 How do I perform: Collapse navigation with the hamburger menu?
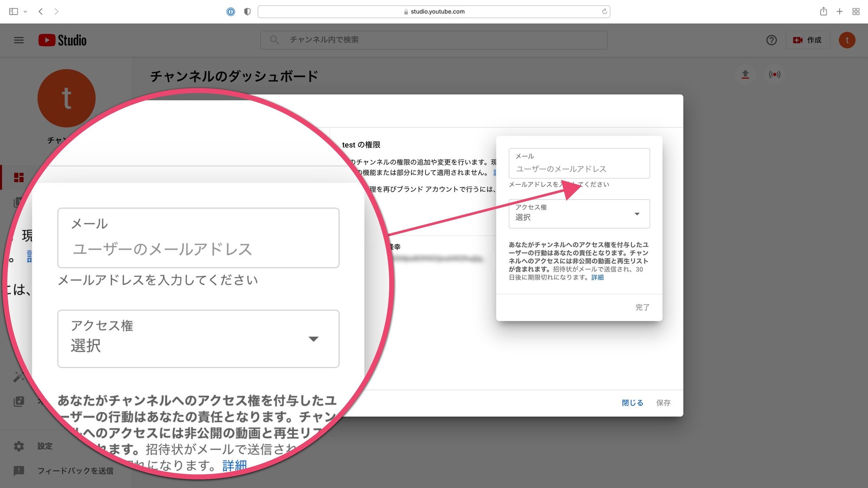19,40
